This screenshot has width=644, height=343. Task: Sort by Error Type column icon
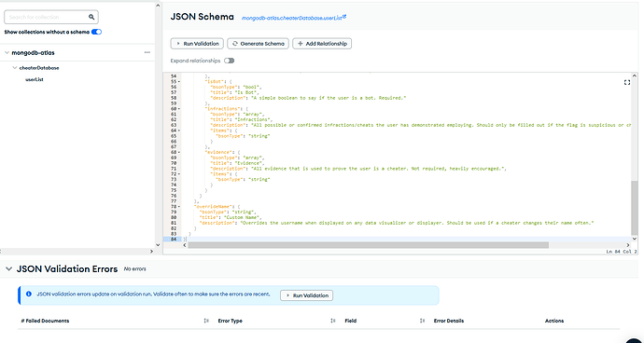pos(332,321)
